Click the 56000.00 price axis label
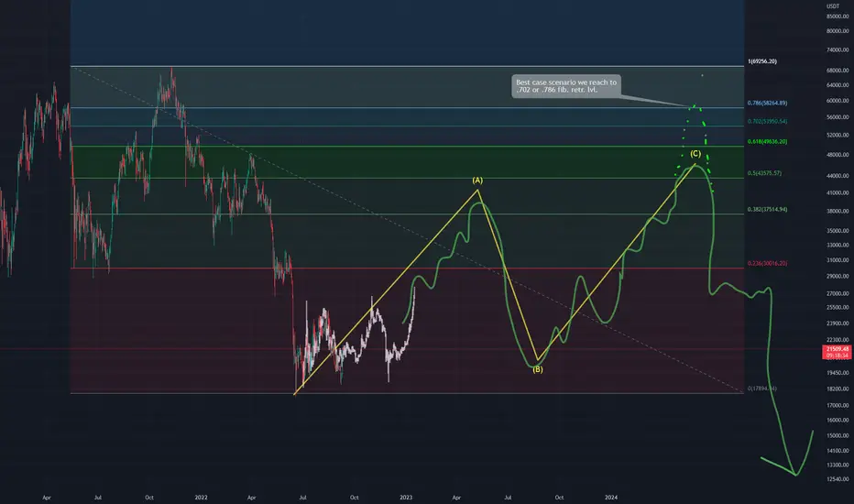854x504 pixels. (838, 117)
